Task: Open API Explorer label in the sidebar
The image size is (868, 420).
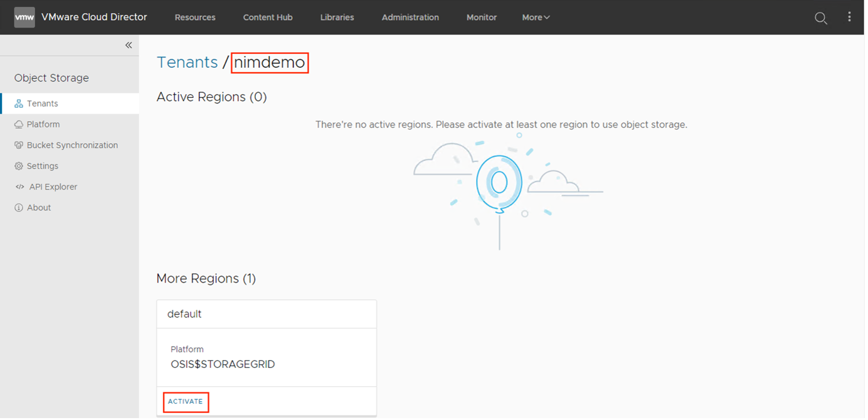Action: 53,187
